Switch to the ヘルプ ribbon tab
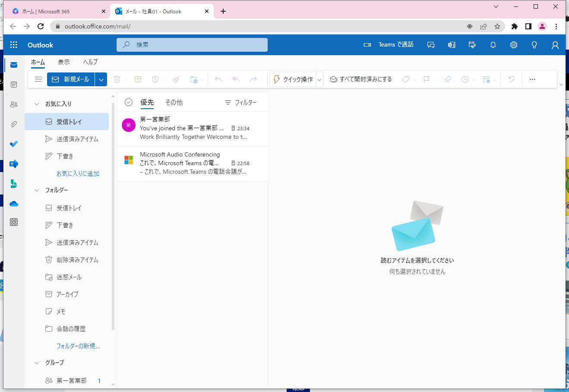Screen dimensions: 569x392 [90, 62]
